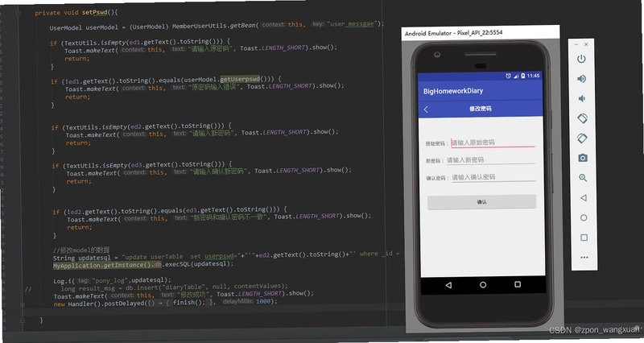Click the Home circle in emulator sidebar
Viewport: 644px width, 343px height.
tap(584, 217)
